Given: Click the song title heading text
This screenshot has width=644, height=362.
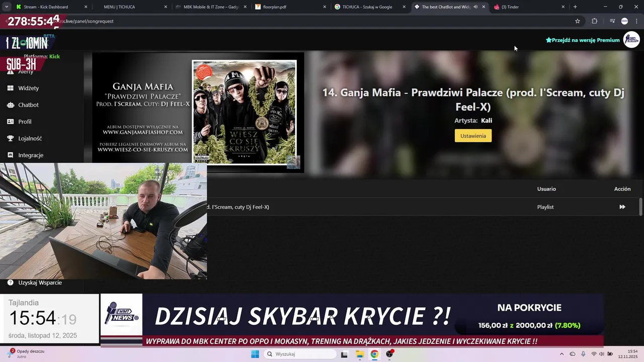Looking at the screenshot, I should [x=473, y=100].
